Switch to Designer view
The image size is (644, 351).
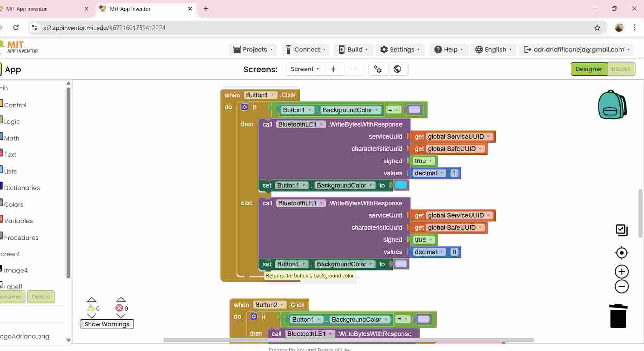[589, 69]
